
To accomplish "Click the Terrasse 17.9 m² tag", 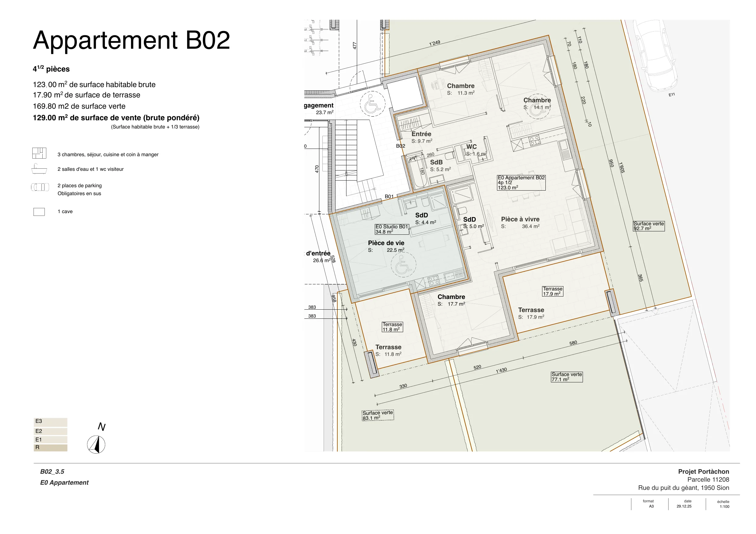I will coord(552,292).
